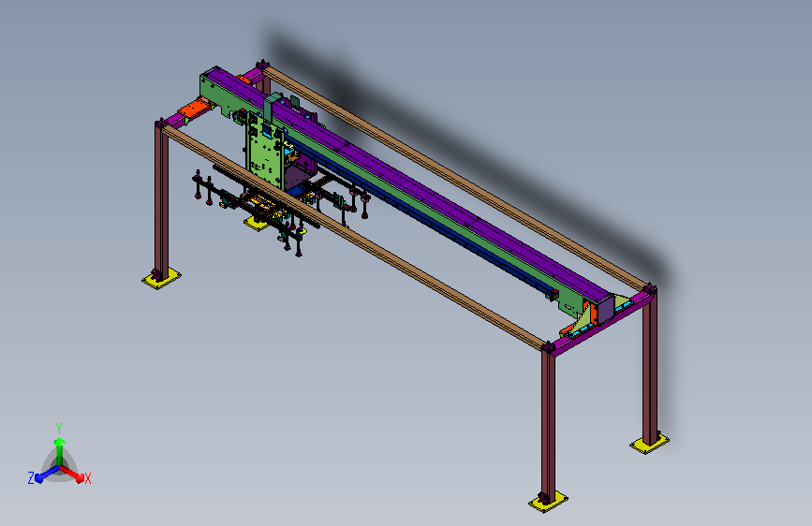The image size is (812, 526).
Task: Select the orange plate at the top left of the frame
Action: [x=195, y=109]
